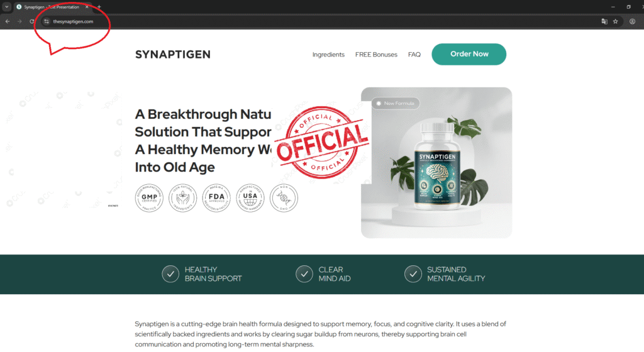The width and height of the screenshot is (644, 352).
Task: Click the Order Now button
Action: pyautogui.click(x=469, y=54)
